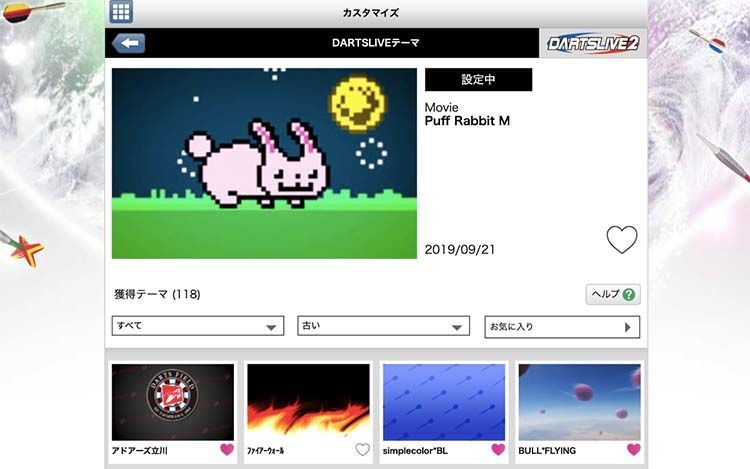Click the 2019/09/21 date text
The width and height of the screenshot is (750, 469).
[x=460, y=250]
